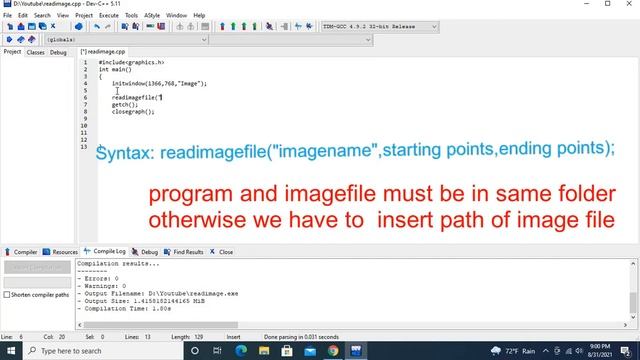Screen dimensions: 640x360
Task: Open the Tools menu
Action: pyautogui.click(x=131, y=16)
